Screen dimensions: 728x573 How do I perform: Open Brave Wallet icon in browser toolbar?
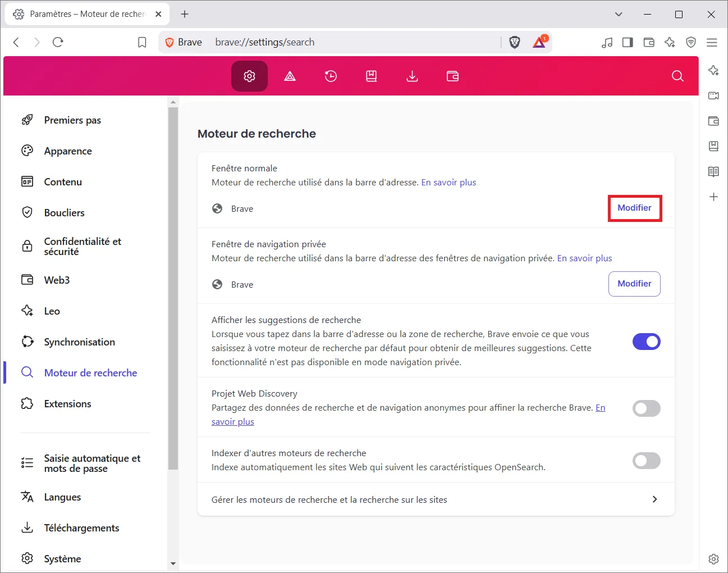649,42
